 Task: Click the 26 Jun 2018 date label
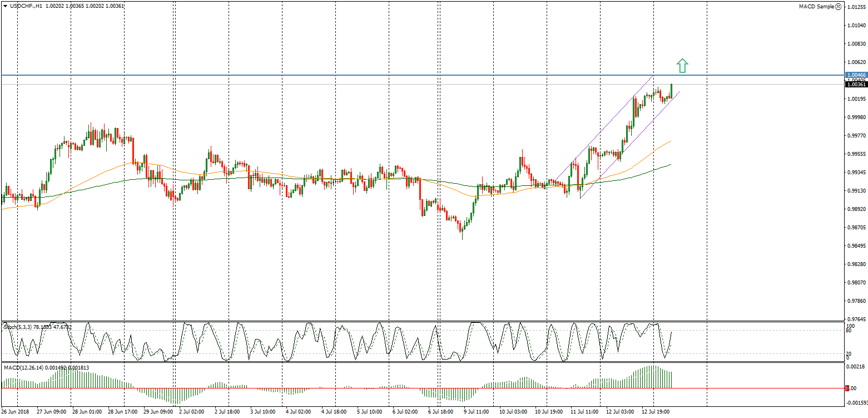pyautogui.click(x=14, y=412)
